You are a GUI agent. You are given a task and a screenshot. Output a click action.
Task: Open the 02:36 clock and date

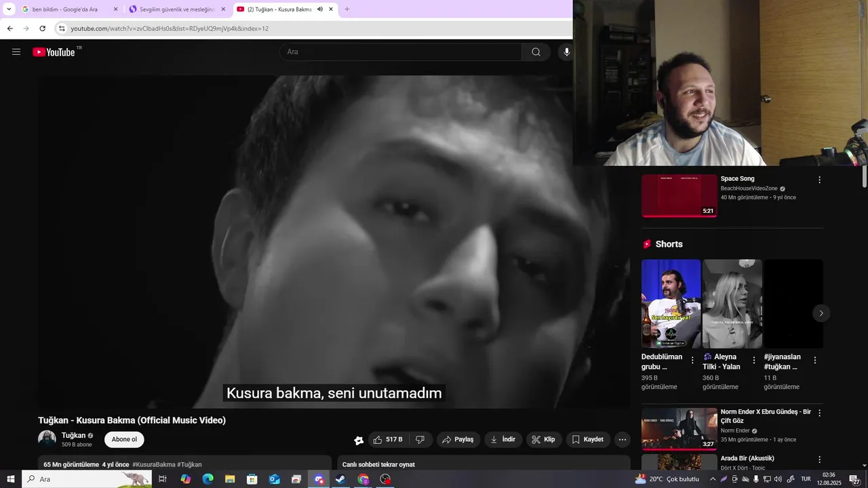coord(829,479)
